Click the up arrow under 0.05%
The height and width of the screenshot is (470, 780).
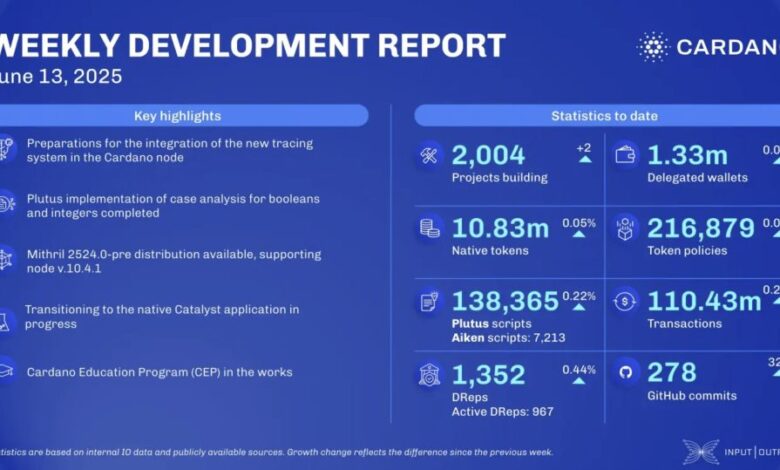click(x=579, y=234)
